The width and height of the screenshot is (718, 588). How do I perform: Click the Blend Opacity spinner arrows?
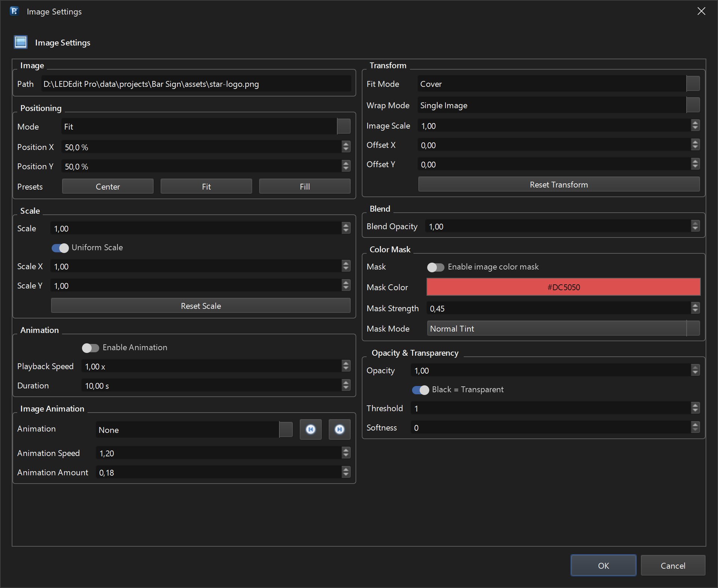pos(695,226)
